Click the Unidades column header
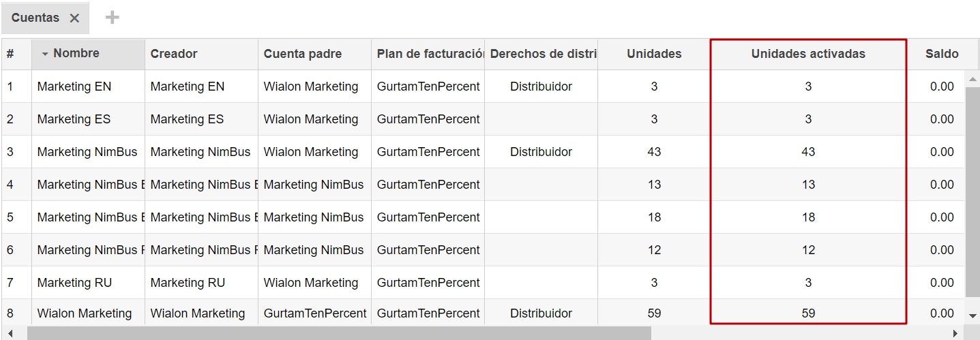 point(653,54)
